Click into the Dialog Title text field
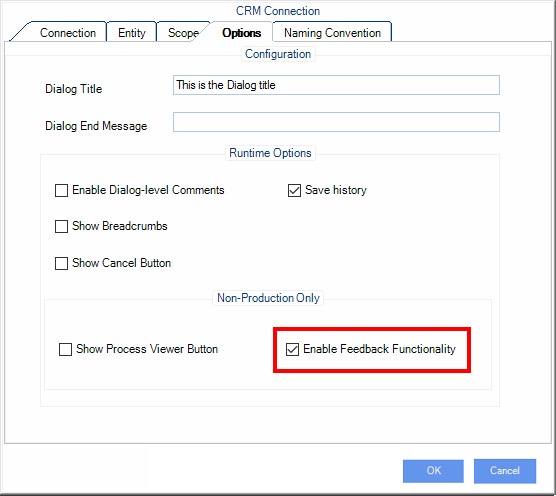 [336, 85]
